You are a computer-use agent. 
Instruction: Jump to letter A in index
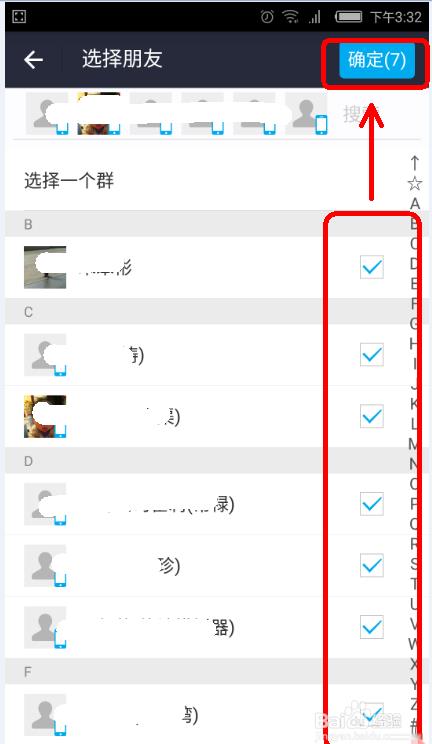(x=414, y=204)
